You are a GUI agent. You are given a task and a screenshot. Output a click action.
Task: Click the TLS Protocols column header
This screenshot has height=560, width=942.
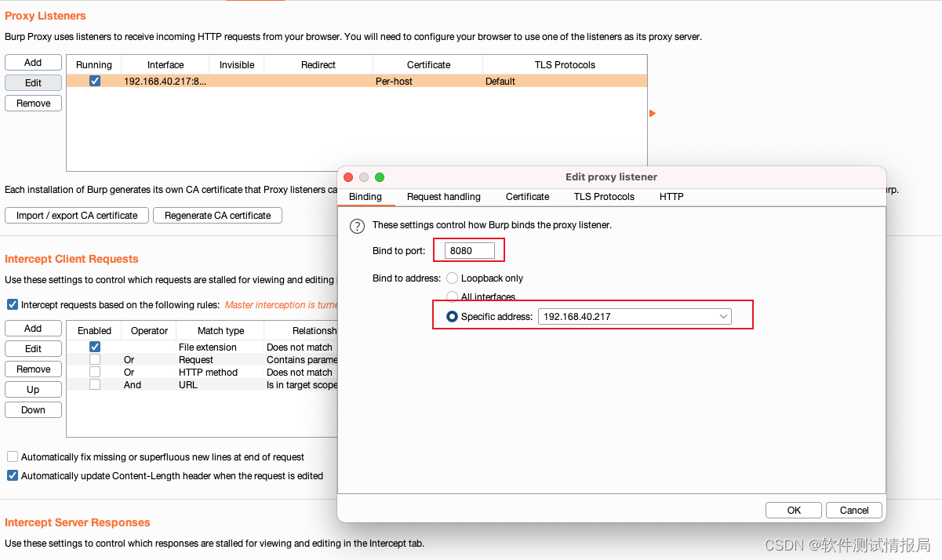[565, 65]
